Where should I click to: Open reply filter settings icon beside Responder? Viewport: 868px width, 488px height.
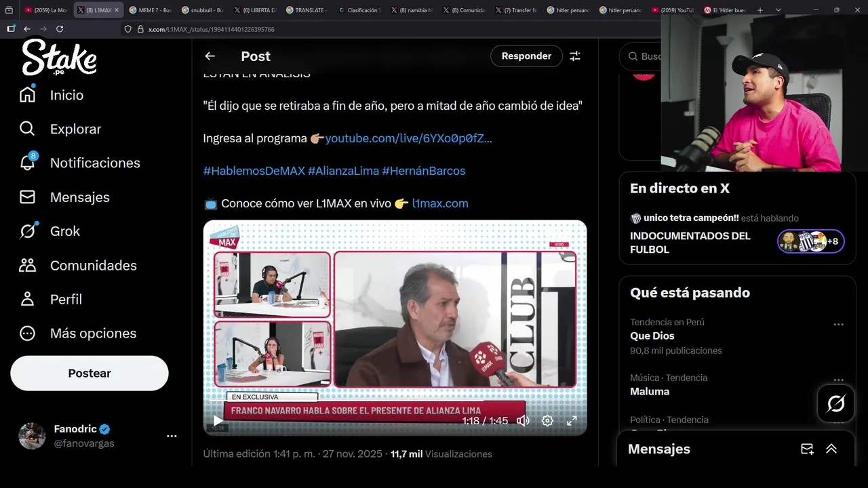(x=575, y=56)
